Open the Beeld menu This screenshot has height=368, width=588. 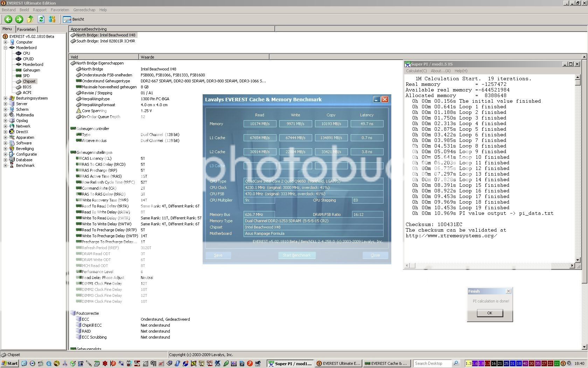tap(24, 10)
